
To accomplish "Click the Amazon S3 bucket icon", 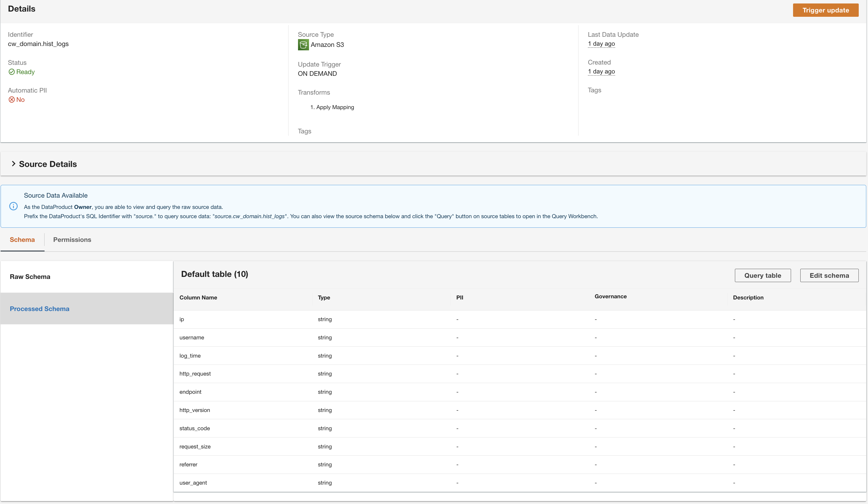I will pyautogui.click(x=303, y=45).
